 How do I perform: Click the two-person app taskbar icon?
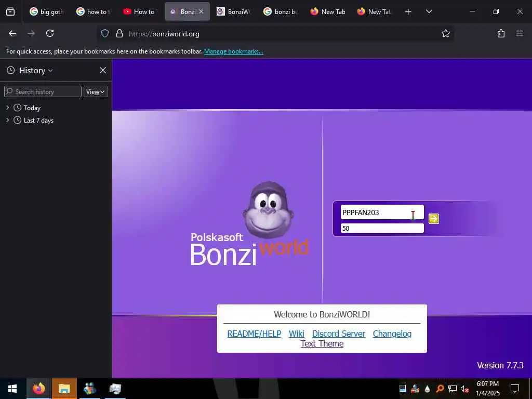(90, 389)
